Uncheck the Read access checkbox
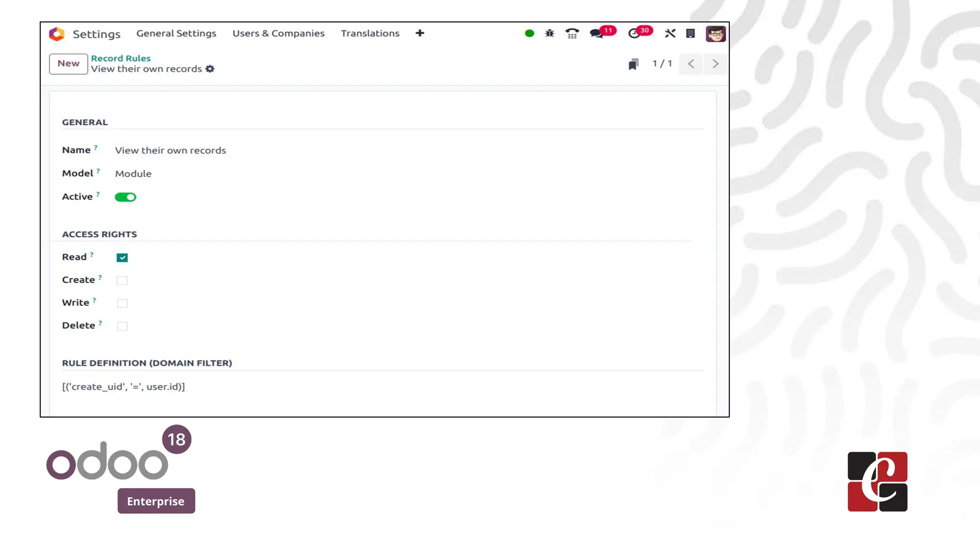The image size is (980, 551). [122, 258]
